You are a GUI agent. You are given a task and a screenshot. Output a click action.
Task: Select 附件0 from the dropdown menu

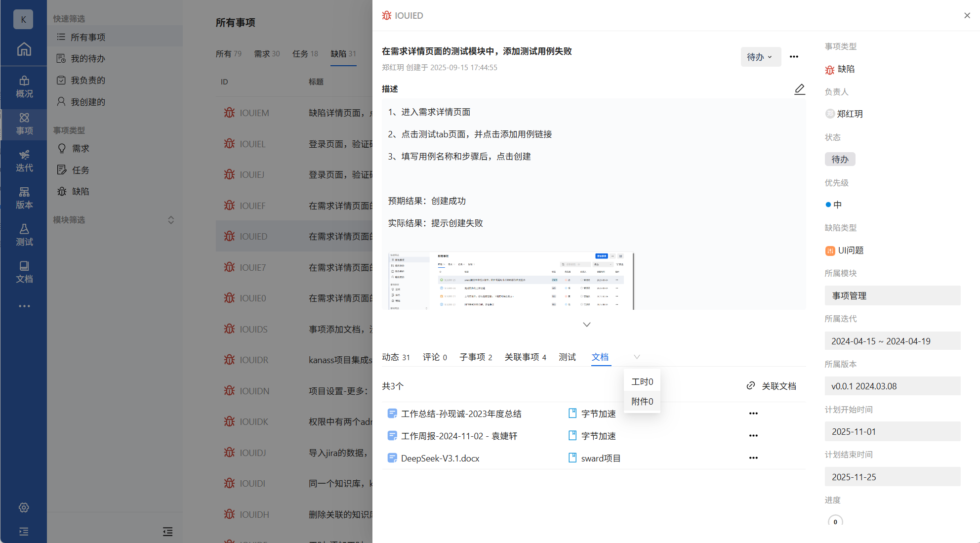[x=642, y=402]
